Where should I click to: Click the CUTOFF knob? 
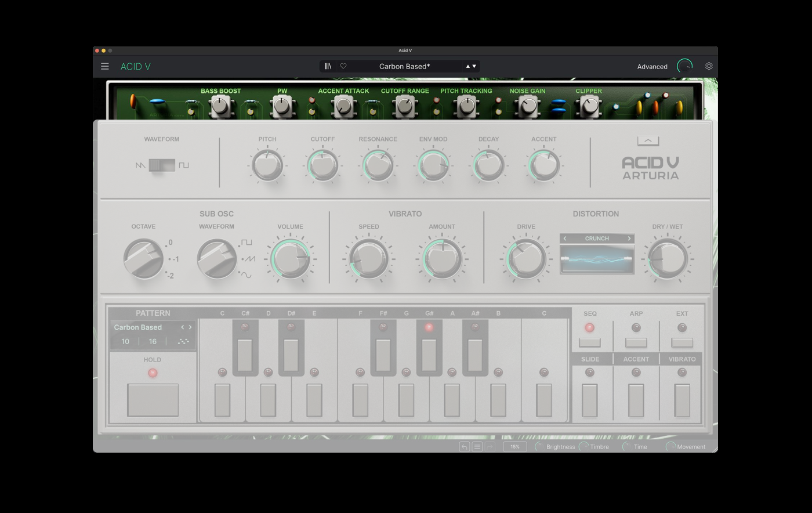coord(322,165)
